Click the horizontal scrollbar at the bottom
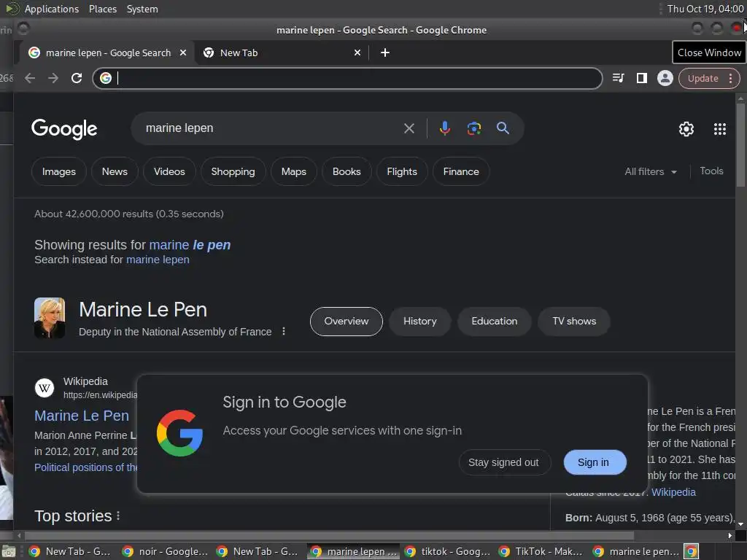The image size is (747, 560). [x=329, y=535]
